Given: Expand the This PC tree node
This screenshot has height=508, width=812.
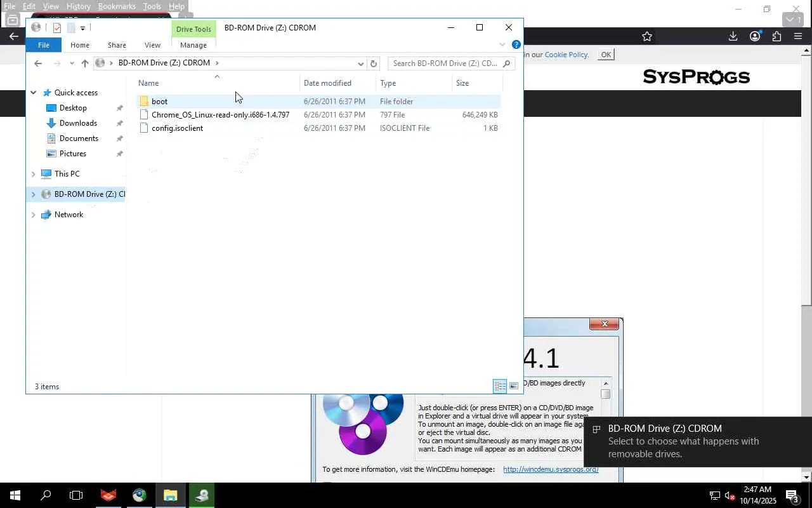Looking at the screenshot, I should 34,174.
